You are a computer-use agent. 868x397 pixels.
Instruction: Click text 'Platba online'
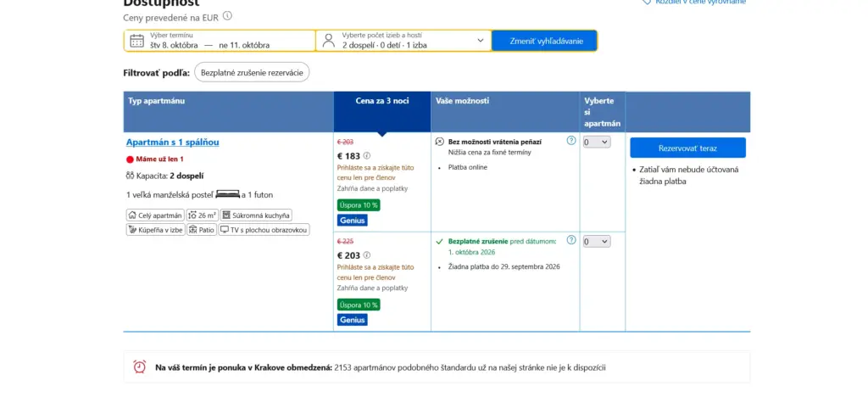pyautogui.click(x=468, y=167)
